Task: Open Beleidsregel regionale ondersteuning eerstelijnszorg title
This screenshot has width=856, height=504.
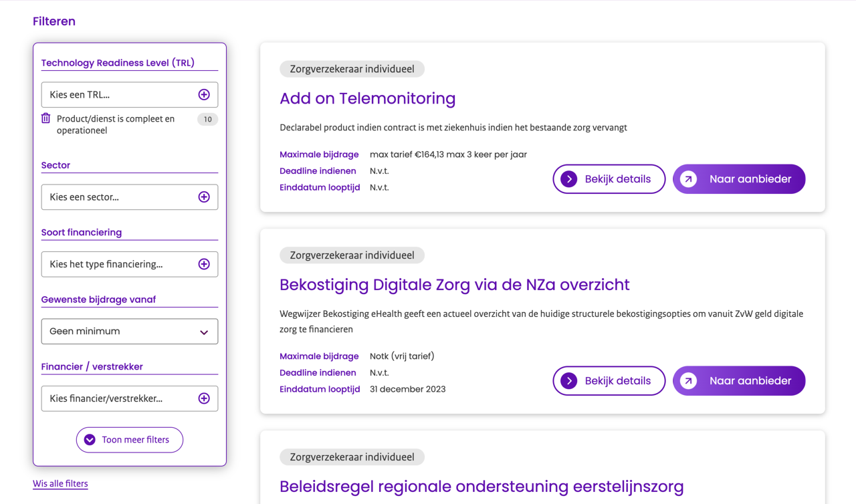Action: point(481,487)
